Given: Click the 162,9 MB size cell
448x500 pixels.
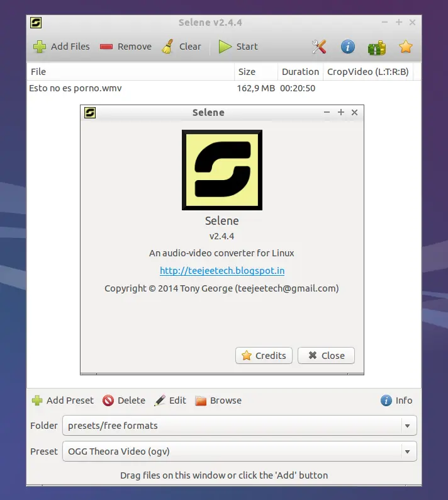Looking at the screenshot, I should (x=256, y=88).
